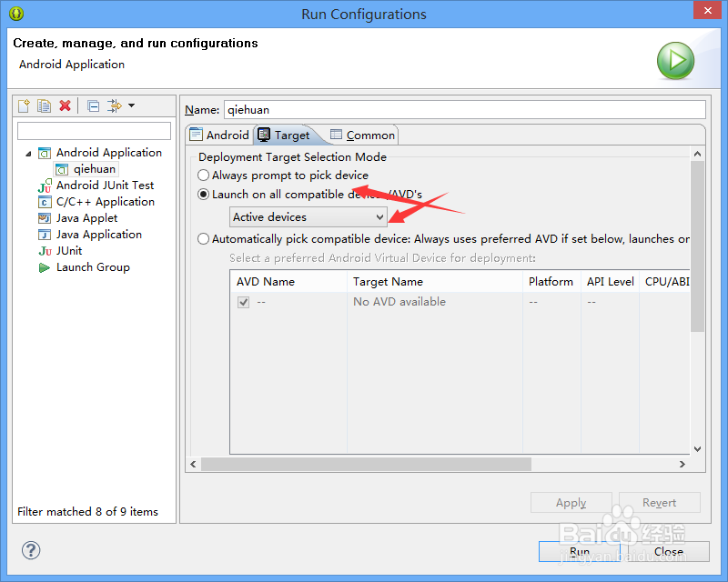The height and width of the screenshot is (582, 728).
Task: Switch to the Common tab
Action: pos(362,135)
